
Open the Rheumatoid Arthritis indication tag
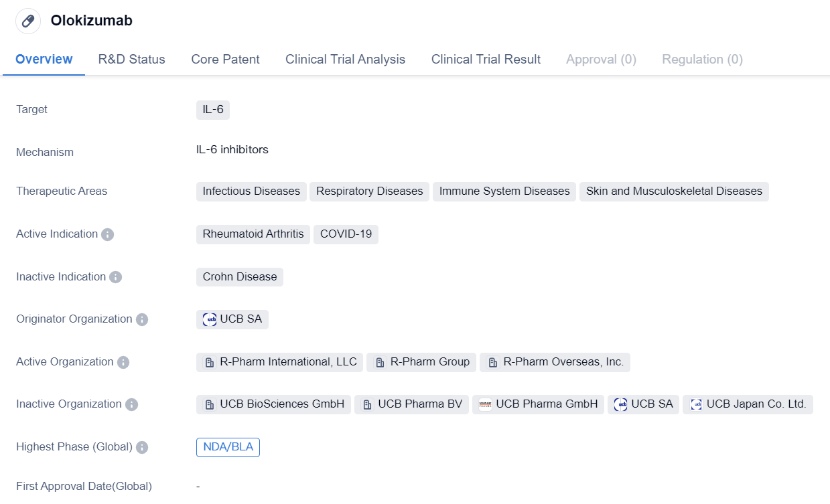253,234
